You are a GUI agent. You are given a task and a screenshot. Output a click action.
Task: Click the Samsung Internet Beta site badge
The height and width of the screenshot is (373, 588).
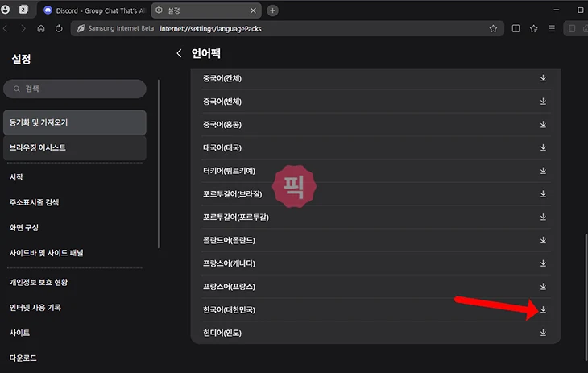point(115,28)
